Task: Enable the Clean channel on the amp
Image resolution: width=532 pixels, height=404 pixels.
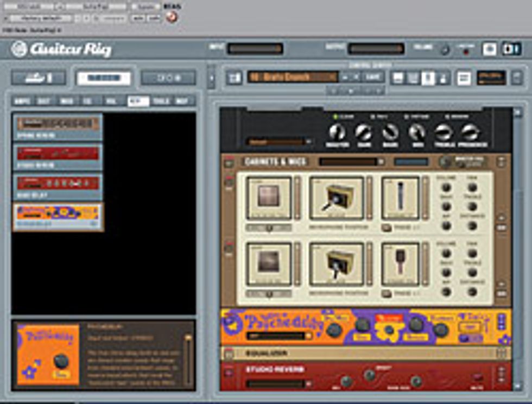Action: 336,117
